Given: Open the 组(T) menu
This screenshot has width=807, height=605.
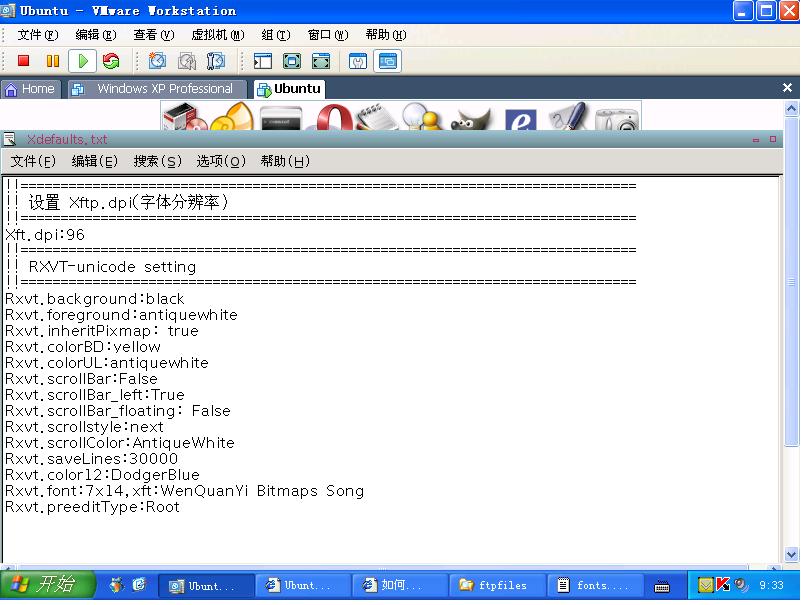Looking at the screenshot, I should (x=276, y=35).
